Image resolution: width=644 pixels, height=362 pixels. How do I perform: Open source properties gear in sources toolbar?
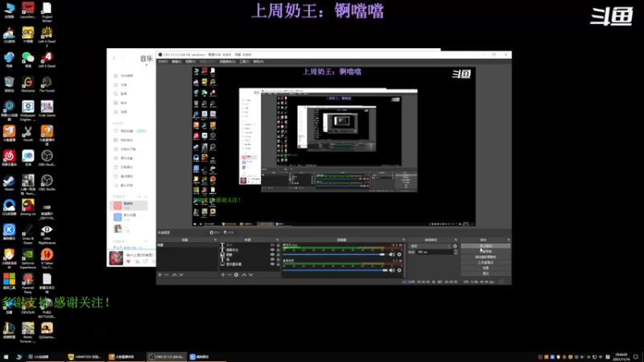click(236, 274)
